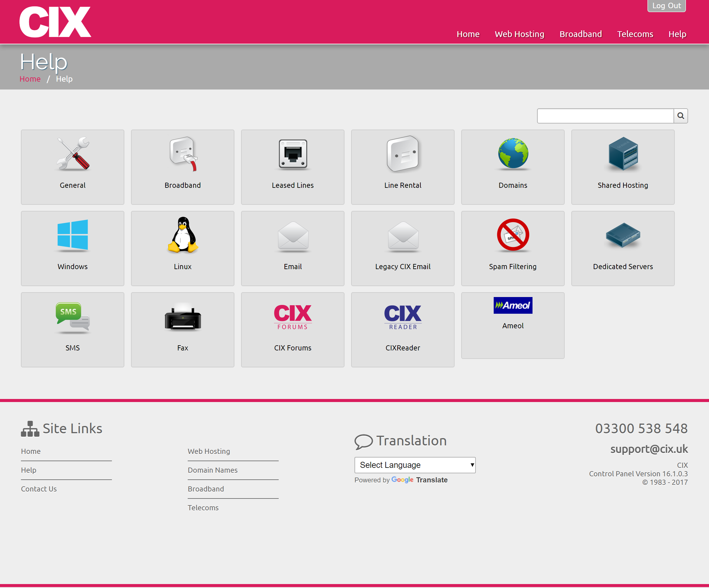Open the Contact Us footer link
This screenshot has height=588, width=709.
[x=39, y=489]
